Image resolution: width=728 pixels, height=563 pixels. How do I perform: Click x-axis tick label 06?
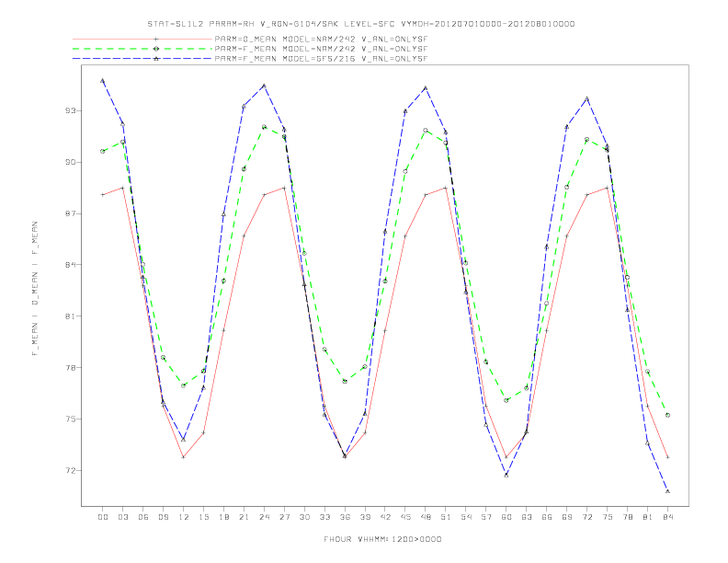pyautogui.click(x=143, y=517)
